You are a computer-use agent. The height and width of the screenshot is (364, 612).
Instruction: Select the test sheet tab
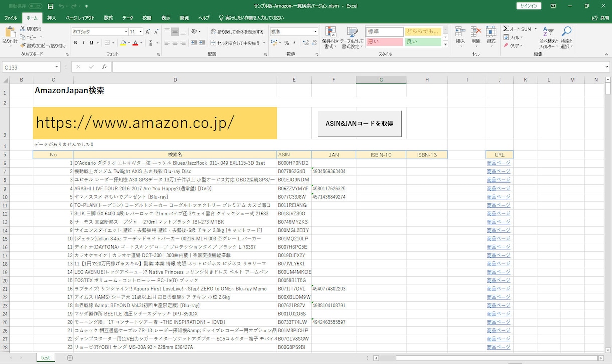pos(46,358)
